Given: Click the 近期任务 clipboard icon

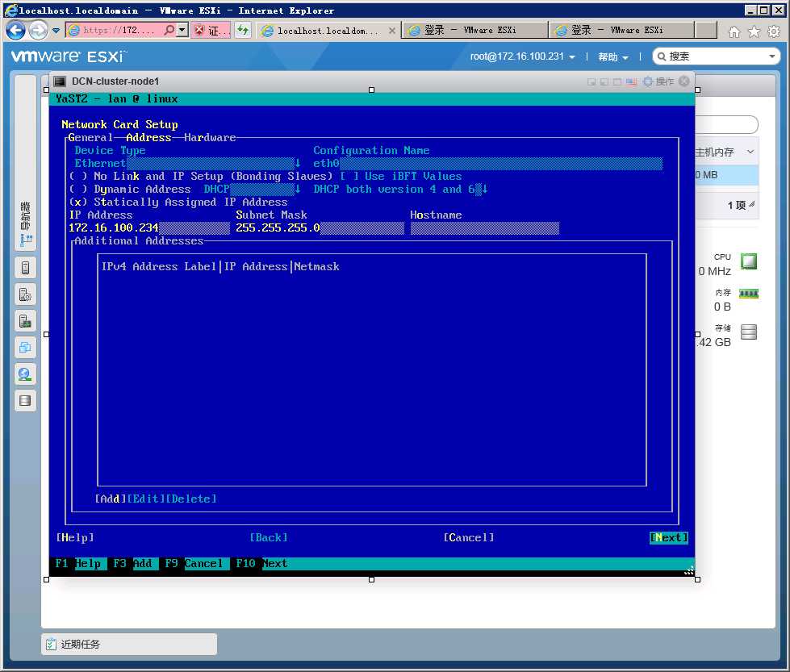Looking at the screenshot, I should coord(51,645).
